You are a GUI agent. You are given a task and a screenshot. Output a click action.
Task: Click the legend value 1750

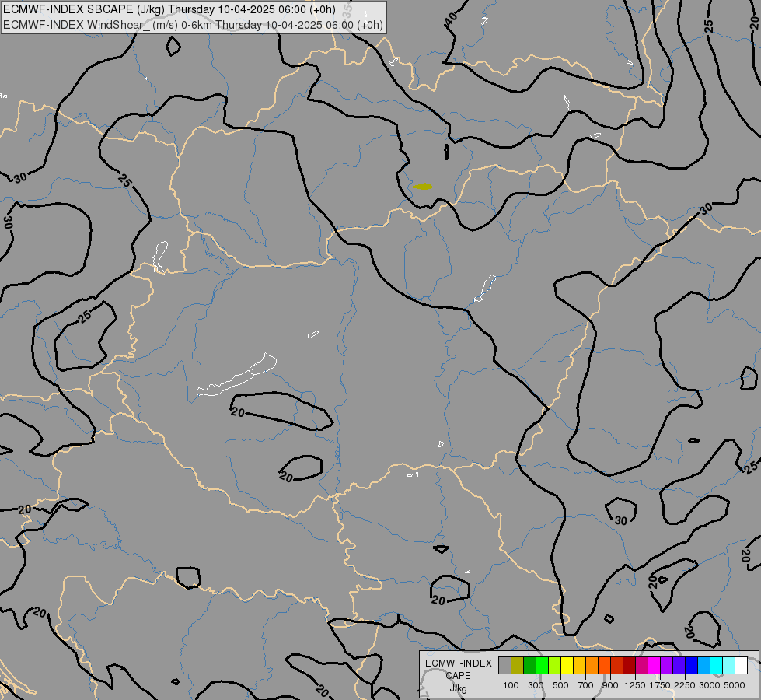tap(660, 685)
